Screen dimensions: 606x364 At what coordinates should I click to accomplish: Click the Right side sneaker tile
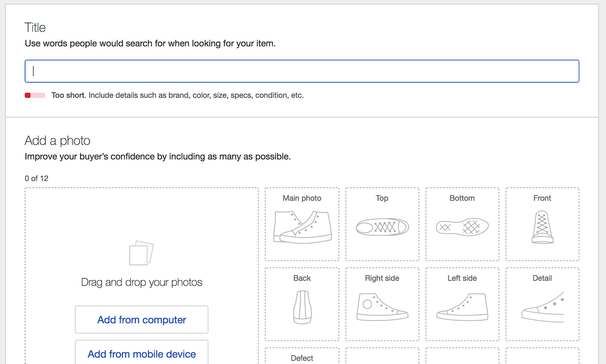click(382, 304)
